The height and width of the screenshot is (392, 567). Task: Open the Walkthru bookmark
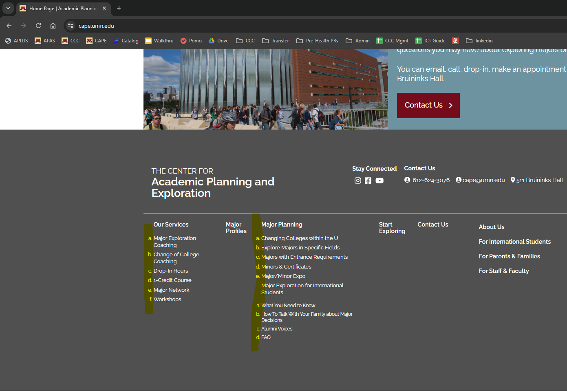(x=159, y=41)
